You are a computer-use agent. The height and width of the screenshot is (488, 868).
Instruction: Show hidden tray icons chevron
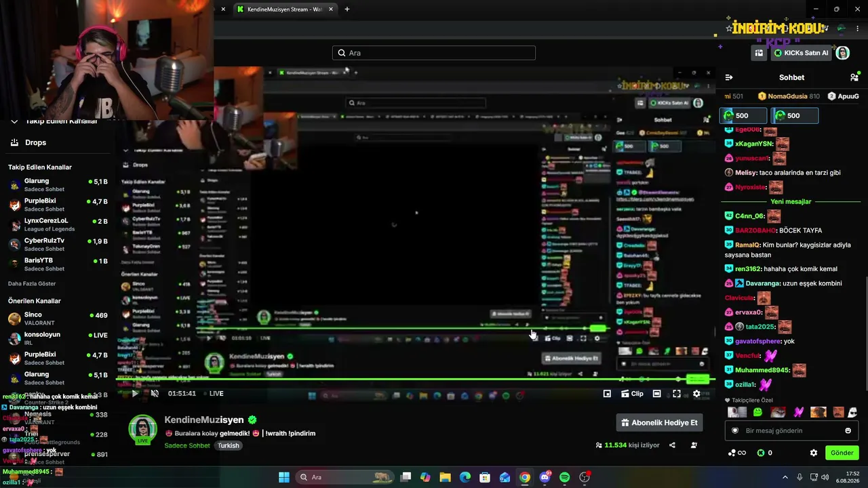785,477
